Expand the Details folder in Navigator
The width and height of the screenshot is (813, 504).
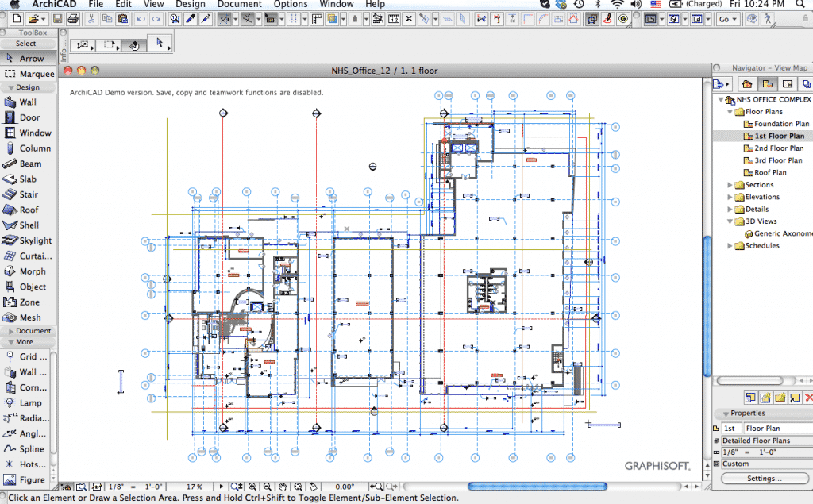coord(730,209)
